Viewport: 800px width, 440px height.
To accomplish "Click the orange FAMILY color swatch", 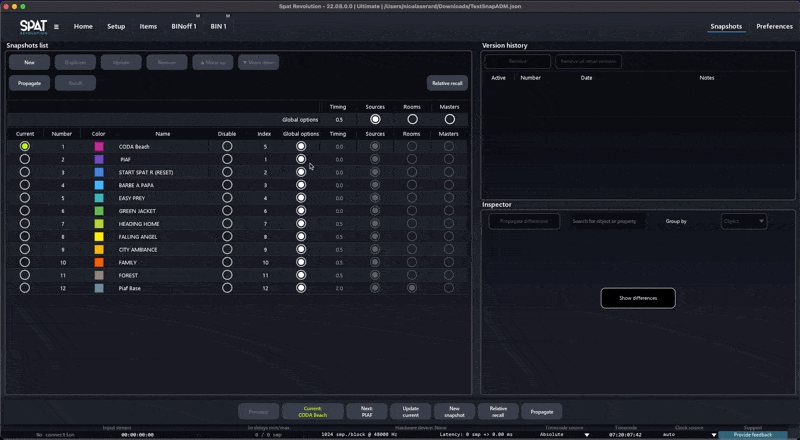I will [99, 262].
